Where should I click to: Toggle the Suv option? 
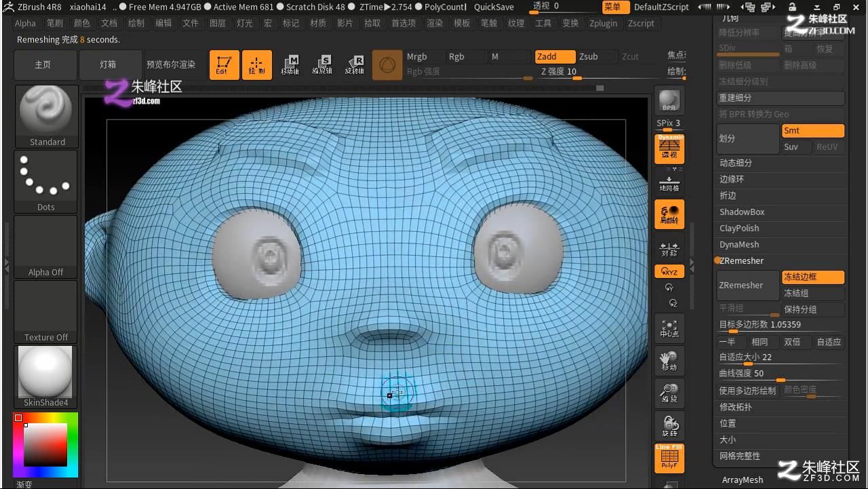click(796, 147)
